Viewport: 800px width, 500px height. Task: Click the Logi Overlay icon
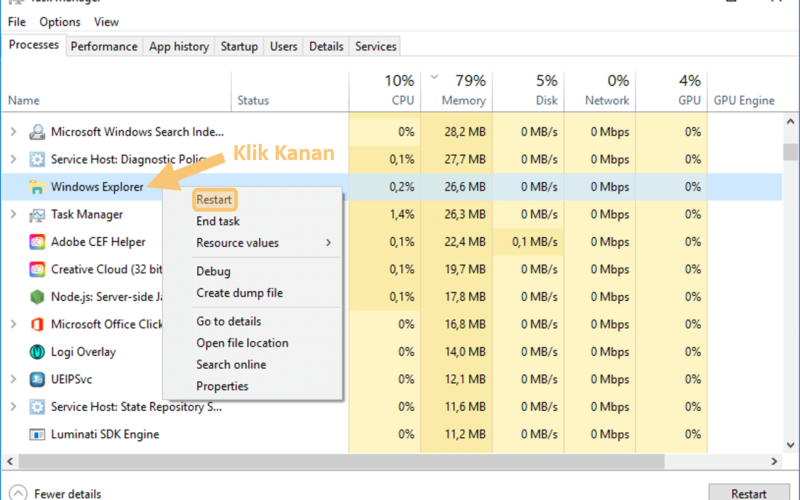[x=37, y=352]
